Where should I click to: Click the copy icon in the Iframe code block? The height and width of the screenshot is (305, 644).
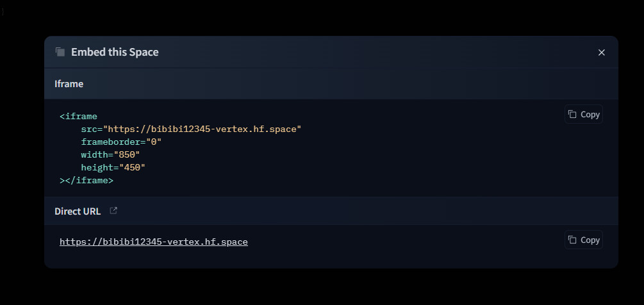572,114
